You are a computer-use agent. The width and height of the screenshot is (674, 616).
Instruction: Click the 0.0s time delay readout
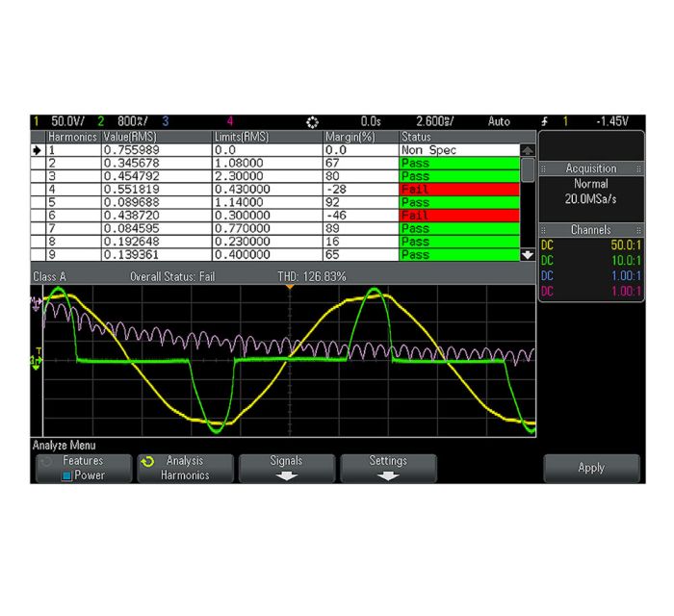click(x=371, y=121)
